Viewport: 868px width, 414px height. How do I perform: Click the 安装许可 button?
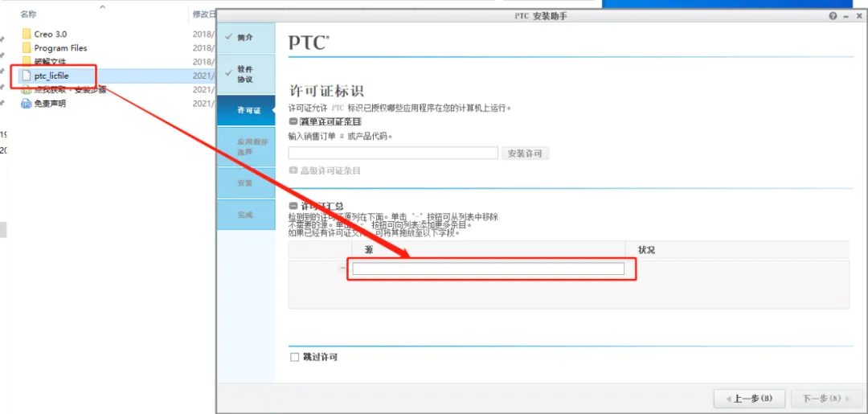click(x=526, y=154)
